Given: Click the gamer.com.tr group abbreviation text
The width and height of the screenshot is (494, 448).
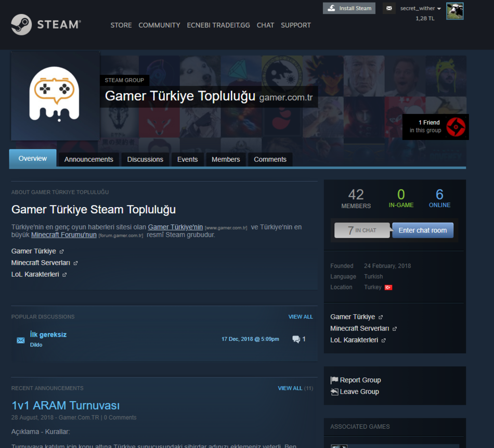Looking at the screenshot, I should tap(286, 97).
